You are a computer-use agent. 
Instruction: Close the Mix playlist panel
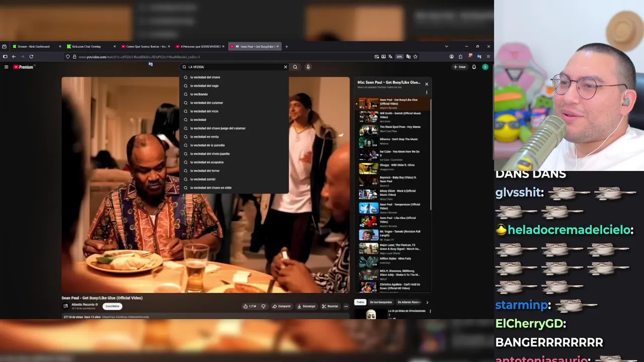coord(427,84)
